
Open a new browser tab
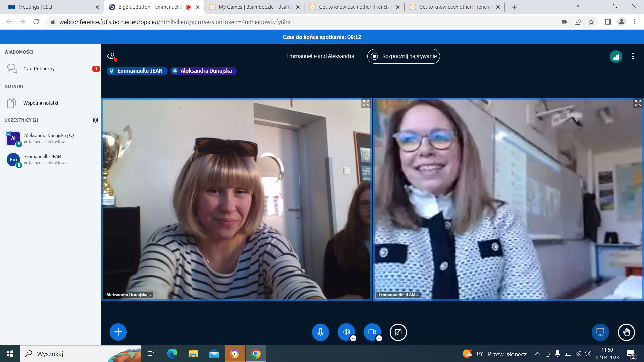(514, 7)
